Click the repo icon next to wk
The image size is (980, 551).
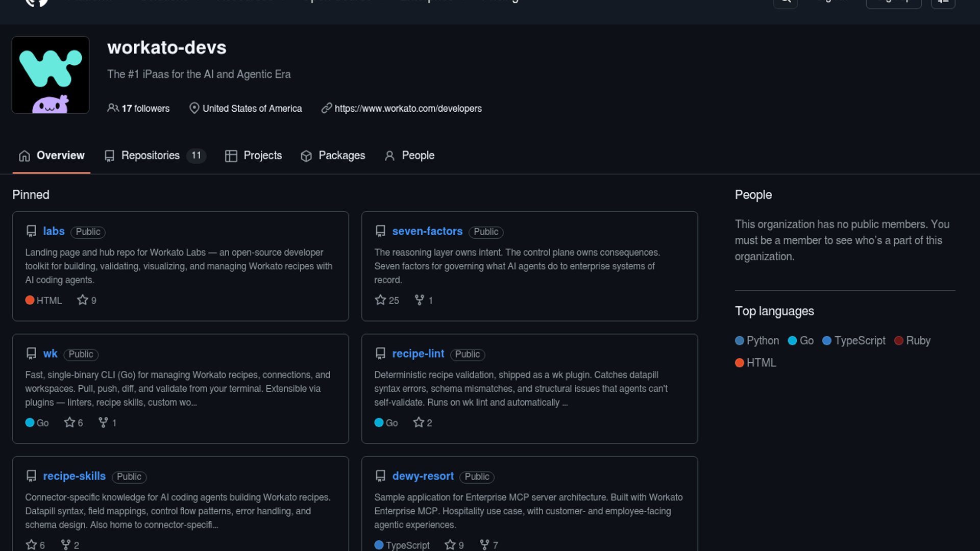tap(31, 354)
